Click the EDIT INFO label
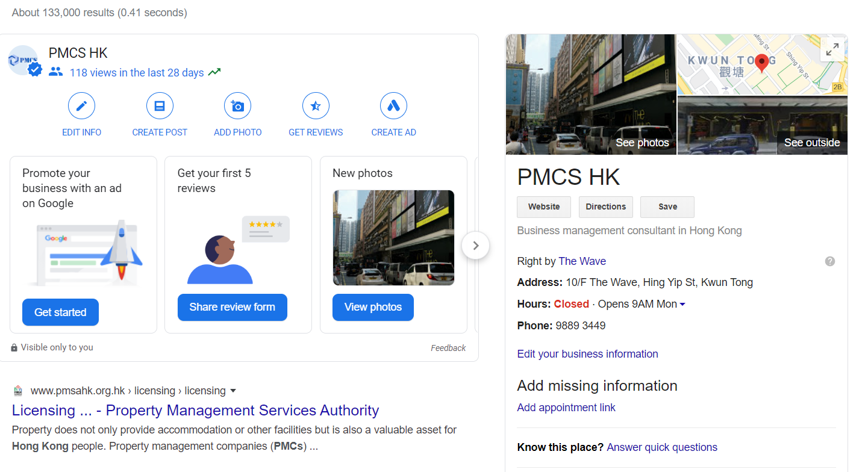This screenshot has width=868, height=472. click(81, 132)
